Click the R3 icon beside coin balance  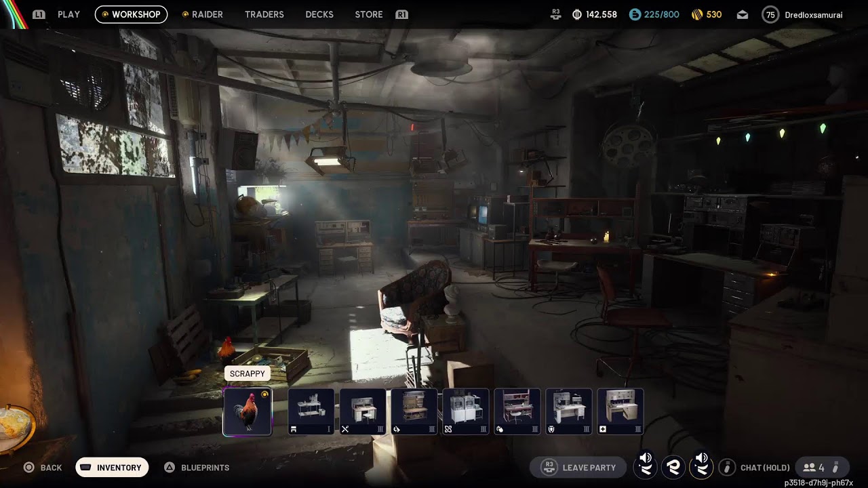[556, 14]
